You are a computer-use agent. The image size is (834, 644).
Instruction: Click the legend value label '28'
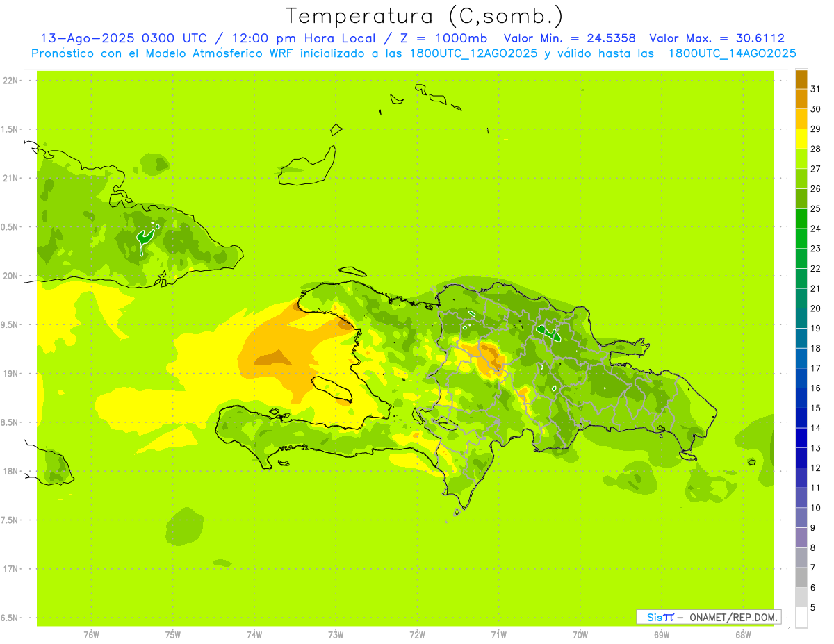(815, 149)
